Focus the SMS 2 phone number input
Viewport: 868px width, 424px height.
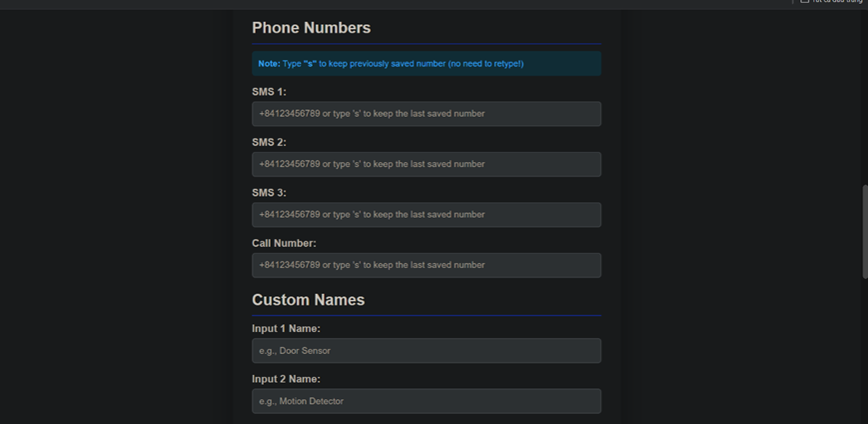click(426, 164)
